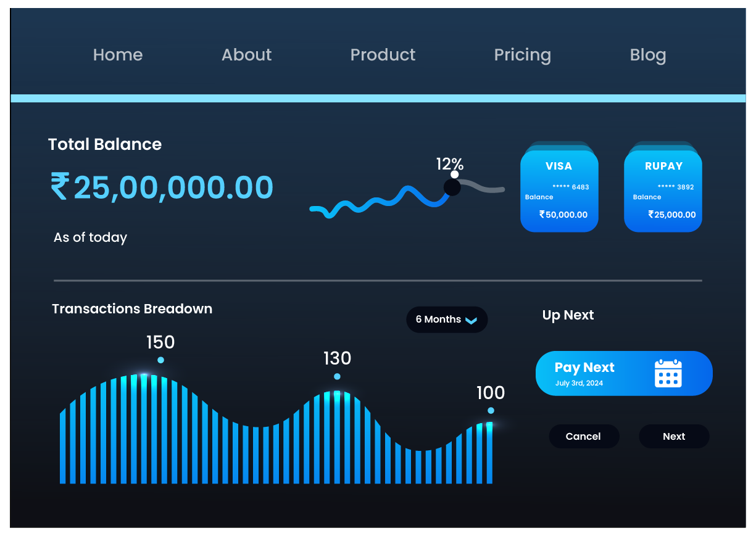Screen dimensions: 756x536
Task: Click the data point dot below 100
Action: [491, 410]
